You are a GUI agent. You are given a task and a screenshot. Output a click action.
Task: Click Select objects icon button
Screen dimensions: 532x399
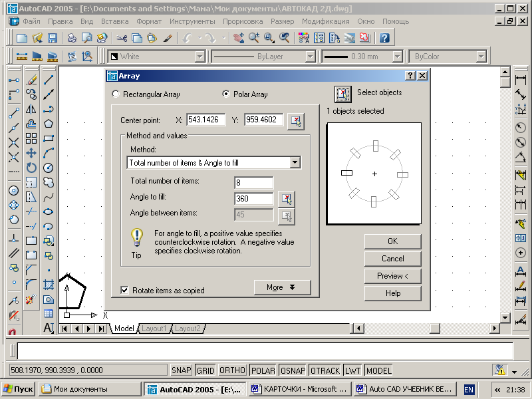click(x=343, y=94)
